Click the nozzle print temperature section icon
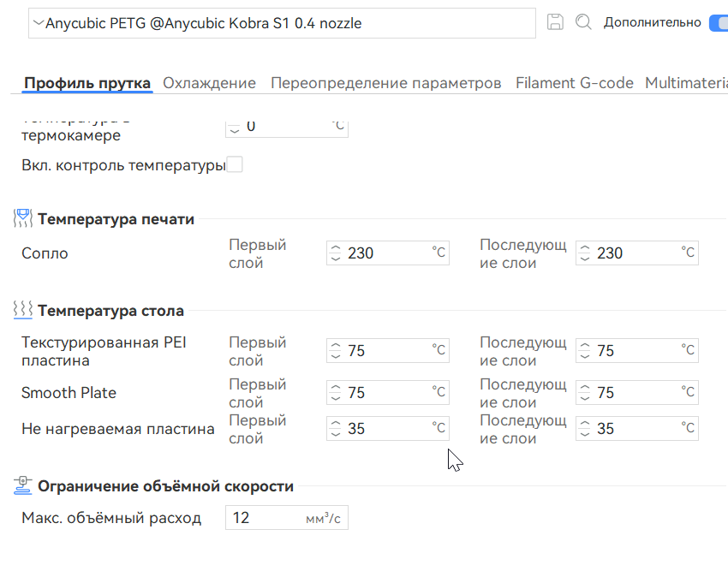 point(23,219)
